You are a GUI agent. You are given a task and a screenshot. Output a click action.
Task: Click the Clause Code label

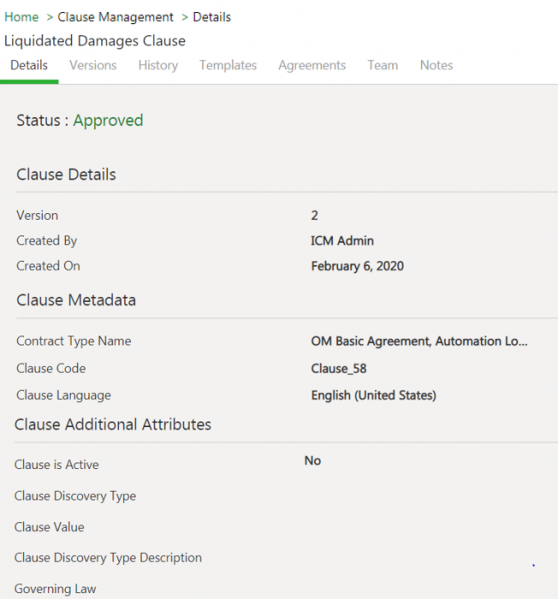coord(51,369)
